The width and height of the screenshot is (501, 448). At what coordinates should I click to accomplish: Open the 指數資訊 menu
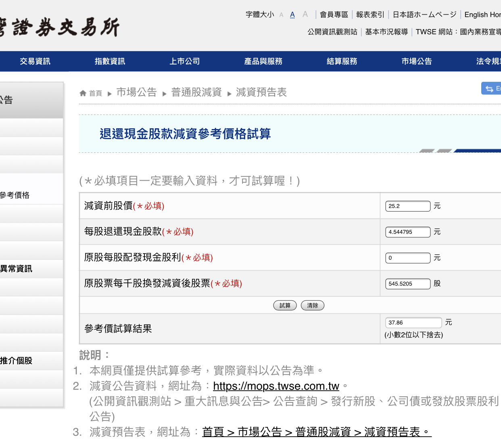click(110, 61)
